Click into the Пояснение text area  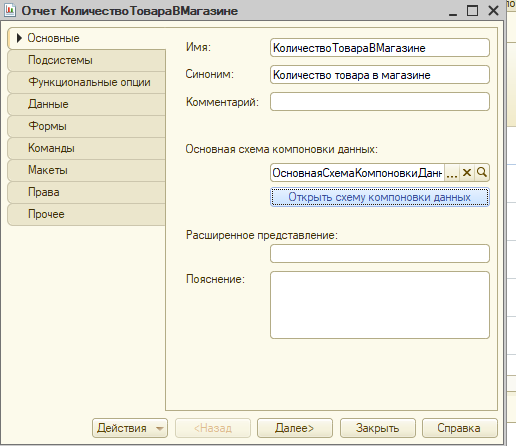tap(380, 305)
